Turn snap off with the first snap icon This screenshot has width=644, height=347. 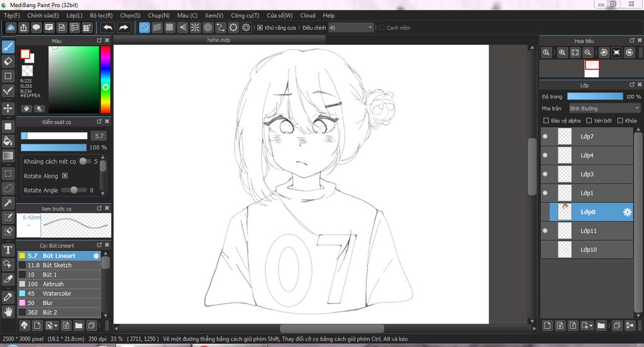point(144,28)
